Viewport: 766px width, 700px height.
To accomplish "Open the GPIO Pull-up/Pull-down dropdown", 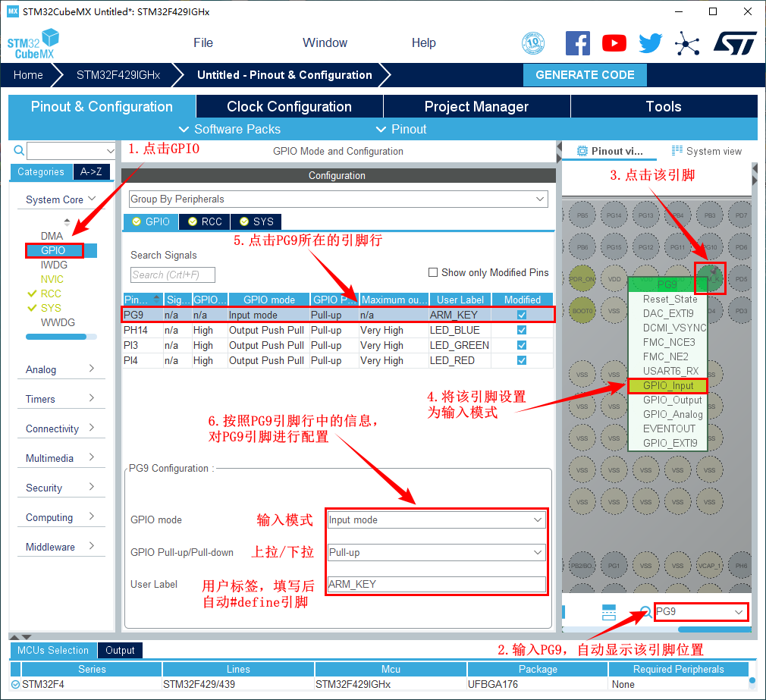I will pos(436,552).
